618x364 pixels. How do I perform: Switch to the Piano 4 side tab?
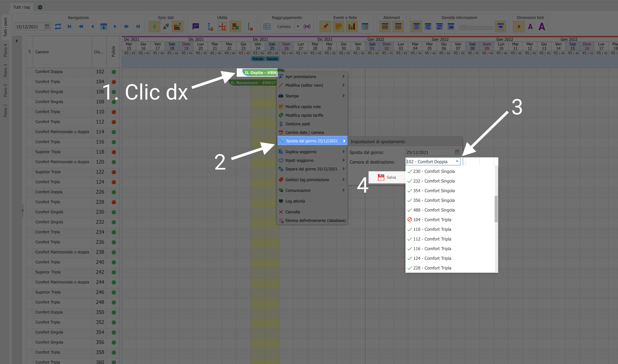[5, 50]
